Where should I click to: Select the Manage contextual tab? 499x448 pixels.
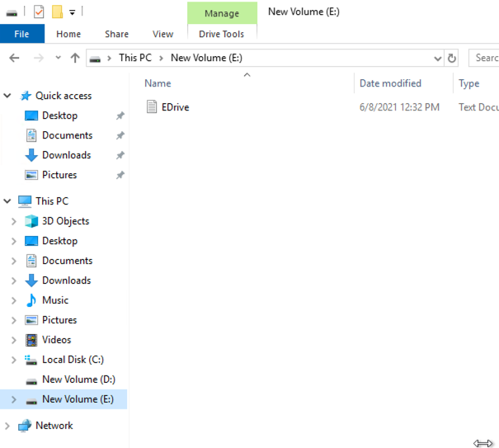tap(222, 13)
